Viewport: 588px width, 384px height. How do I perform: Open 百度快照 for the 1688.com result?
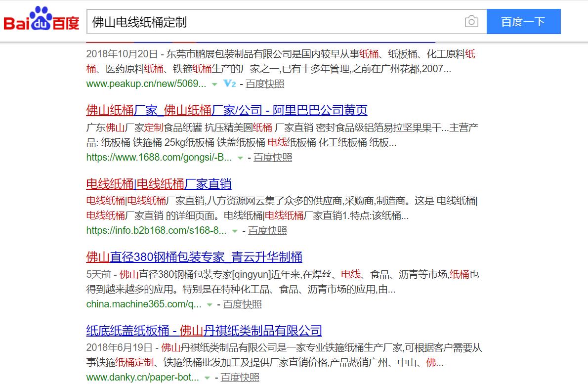coord(273,157)
